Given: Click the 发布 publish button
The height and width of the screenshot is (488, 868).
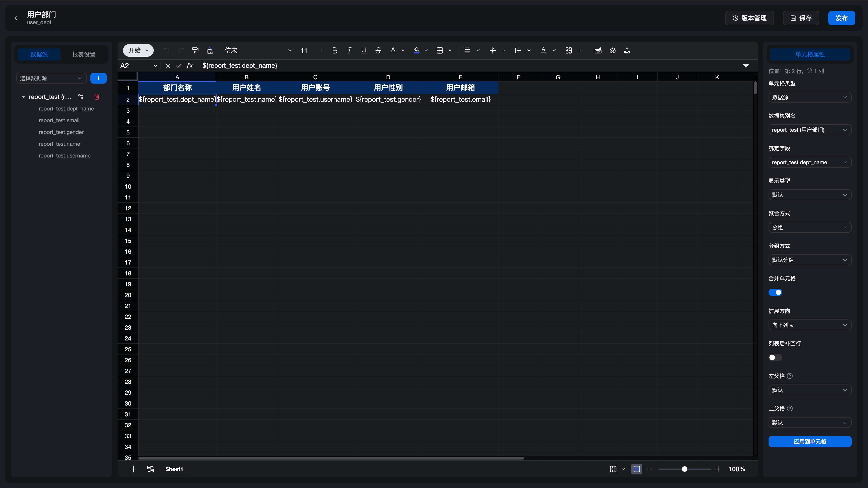Looking at the screenshot, I should 841,18.
